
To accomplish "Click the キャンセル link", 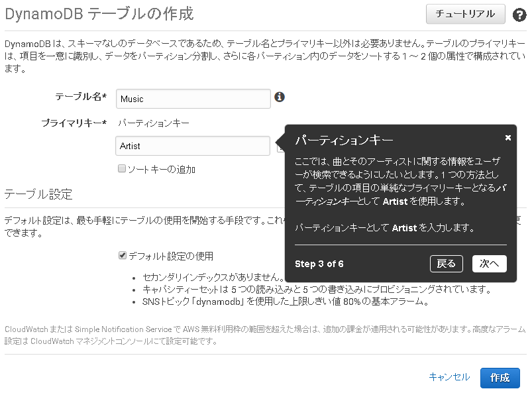I will pos(449,377).
